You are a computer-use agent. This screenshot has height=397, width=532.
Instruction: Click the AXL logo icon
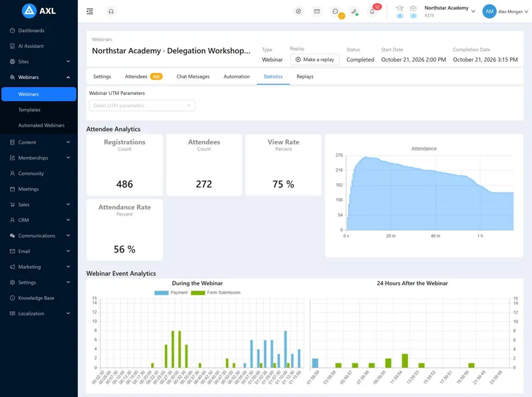click(29, 11)
